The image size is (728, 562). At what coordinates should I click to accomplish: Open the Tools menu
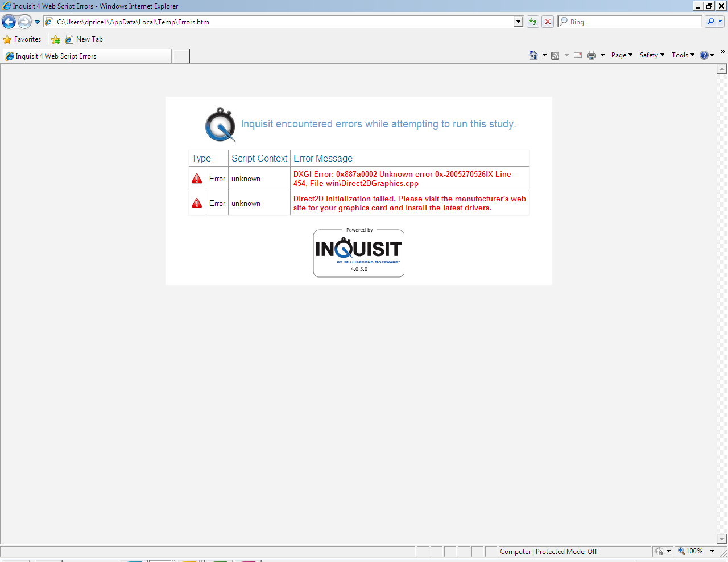pyautogui.click(x=682, y=55)
